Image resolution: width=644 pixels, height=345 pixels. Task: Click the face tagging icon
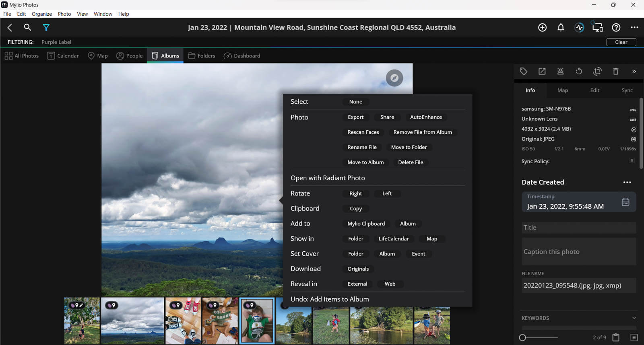[x=560, y=72]
